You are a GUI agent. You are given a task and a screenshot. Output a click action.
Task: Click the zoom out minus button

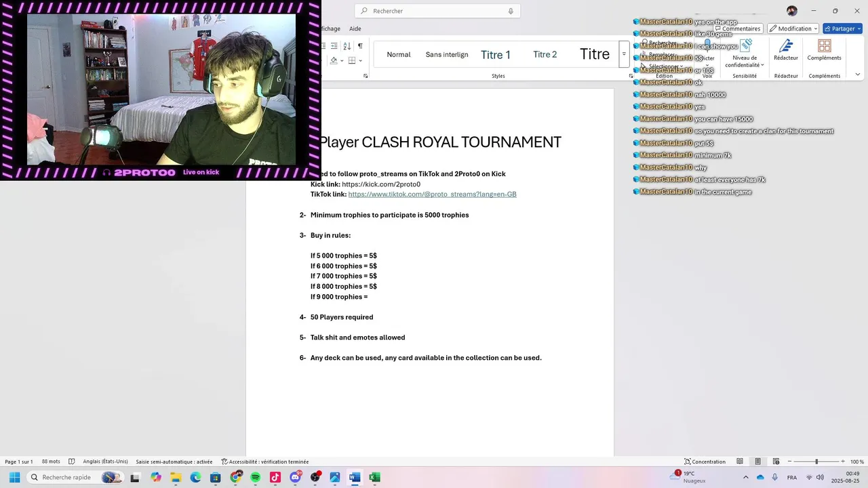point(789,462)
